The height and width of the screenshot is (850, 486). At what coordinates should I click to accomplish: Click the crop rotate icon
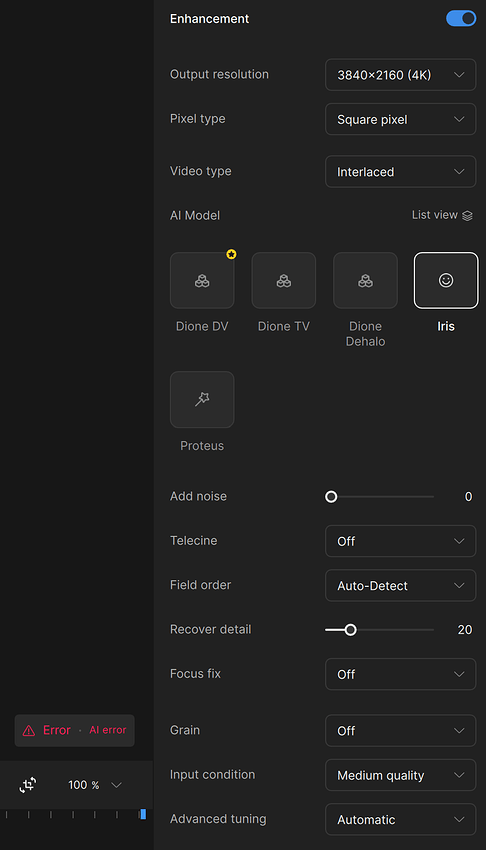tap(28, 785)
